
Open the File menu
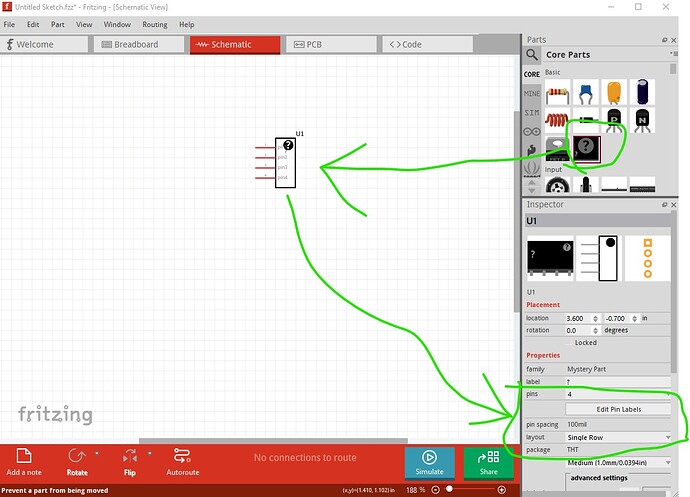[x=9, y=25]
